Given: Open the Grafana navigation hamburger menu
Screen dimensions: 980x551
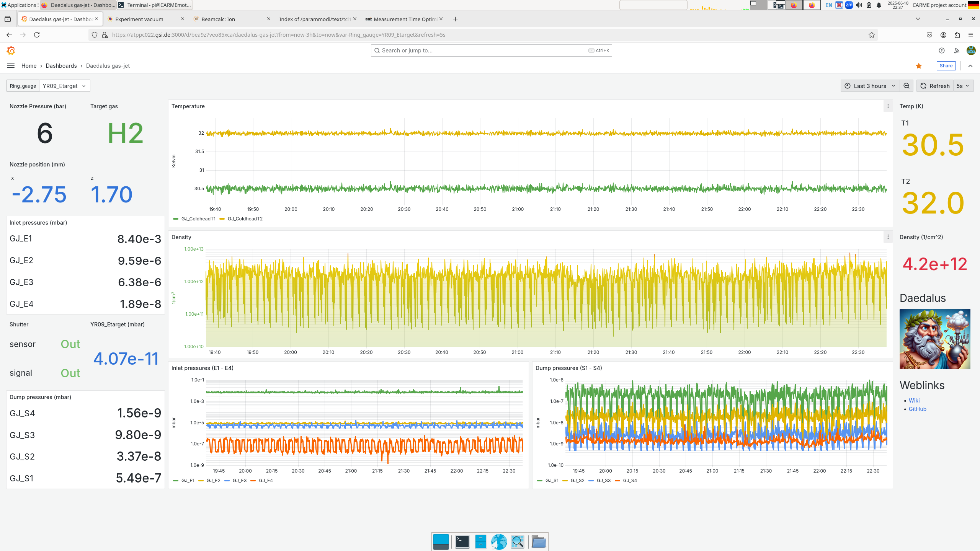Looking at the screenshot, I should point(10,65).
